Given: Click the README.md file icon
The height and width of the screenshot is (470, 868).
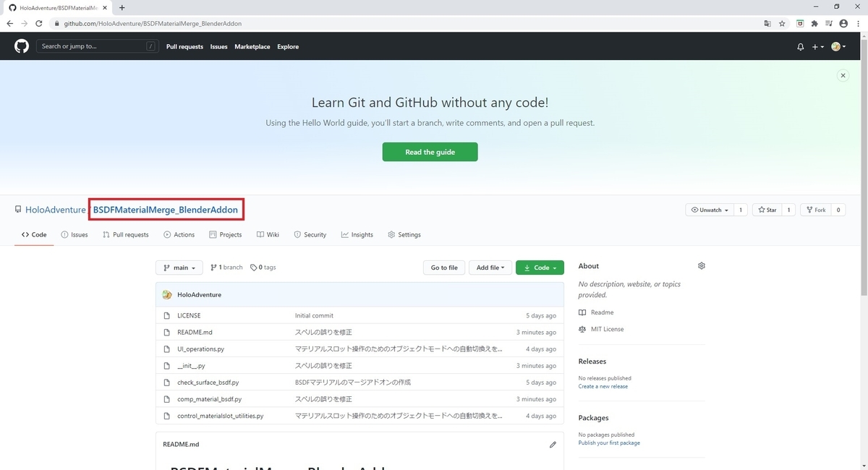Looking at the screenshot, I should pyautogui.click(x=167, y=333).
